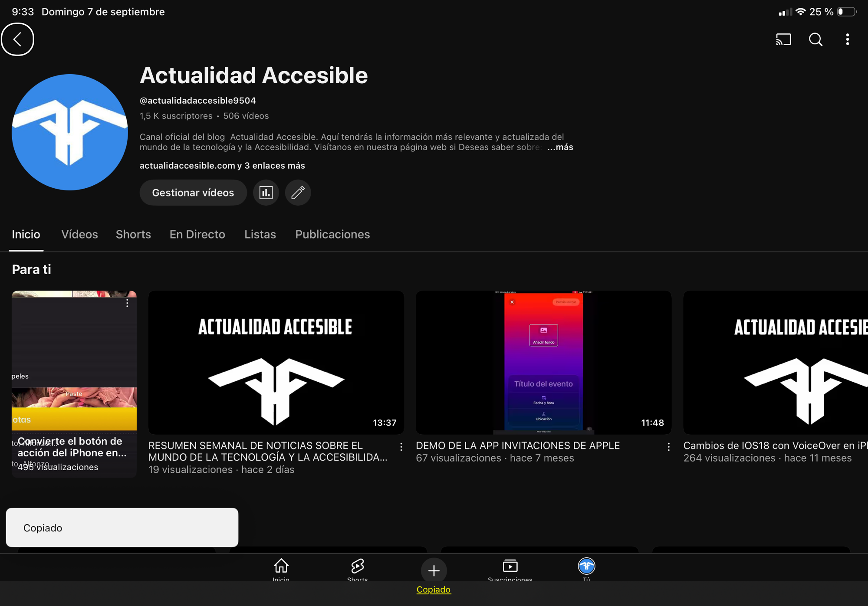The image size is (868, 606).
Task: Open options for Demo Invitaciones de Apple video
Action: (x=668, y=446)
